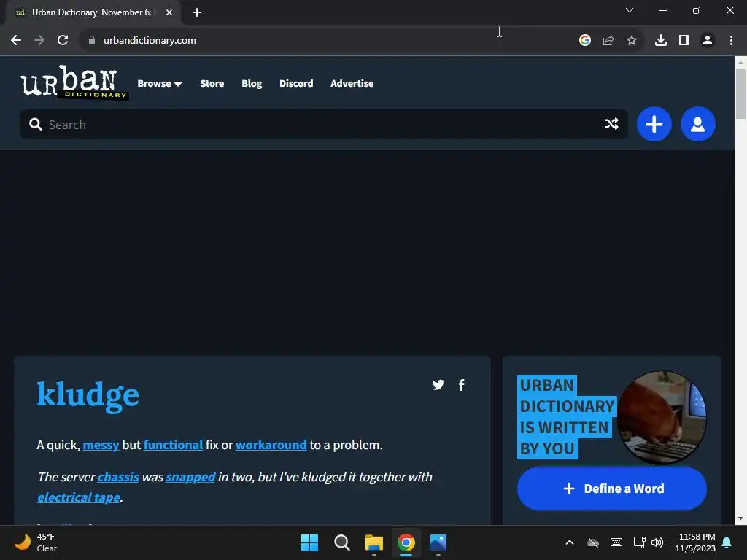Click the Urban Dictionary logo

74,82
